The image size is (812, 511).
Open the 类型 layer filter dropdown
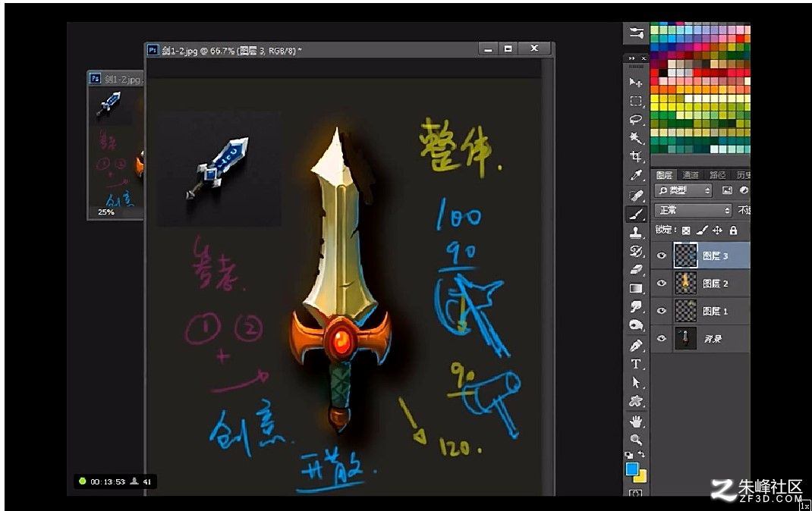point(683,190)
